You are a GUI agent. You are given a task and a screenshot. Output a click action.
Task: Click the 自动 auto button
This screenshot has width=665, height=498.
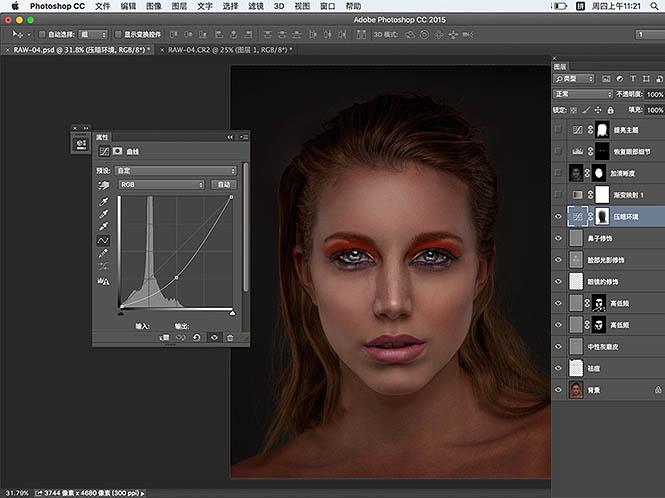[x=223, y=185]
